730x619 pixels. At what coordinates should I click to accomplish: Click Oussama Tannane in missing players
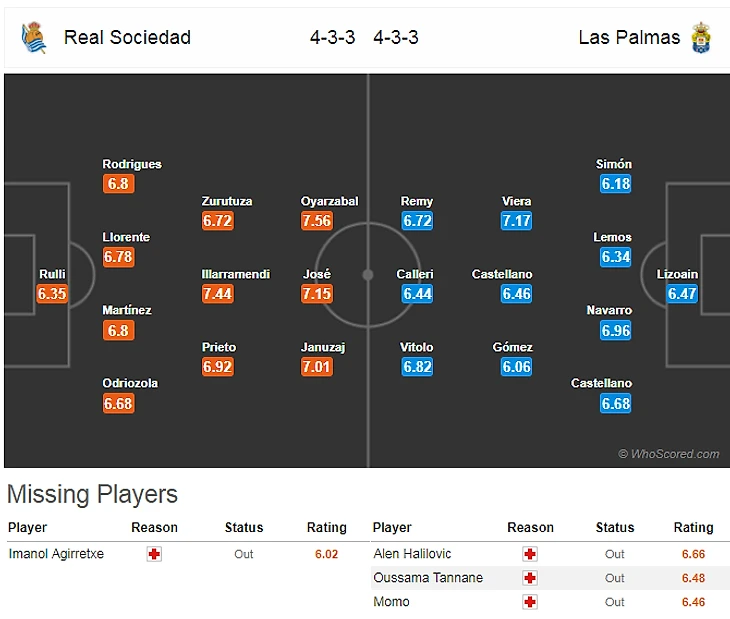click(428, 578)
